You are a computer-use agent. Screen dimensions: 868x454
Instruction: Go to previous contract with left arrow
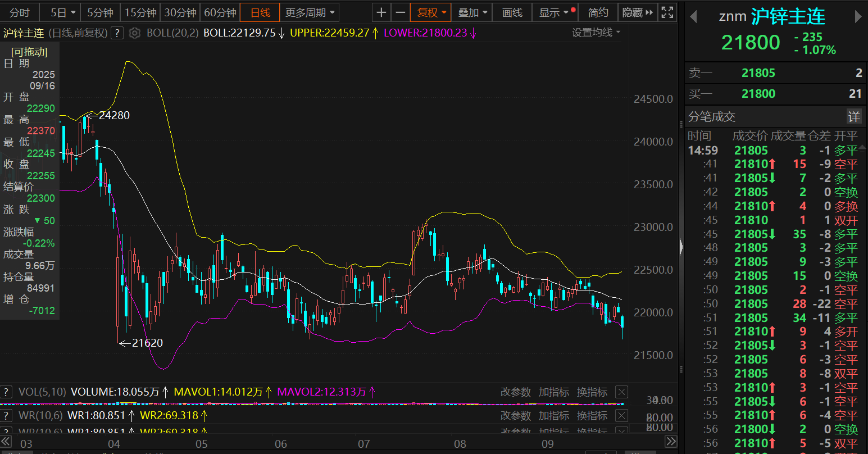pos(693,17)
